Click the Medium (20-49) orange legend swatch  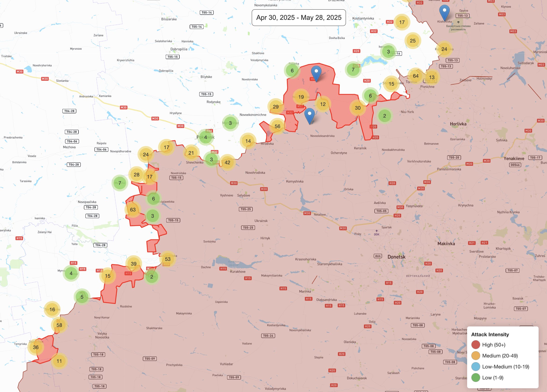pos(476,356)
